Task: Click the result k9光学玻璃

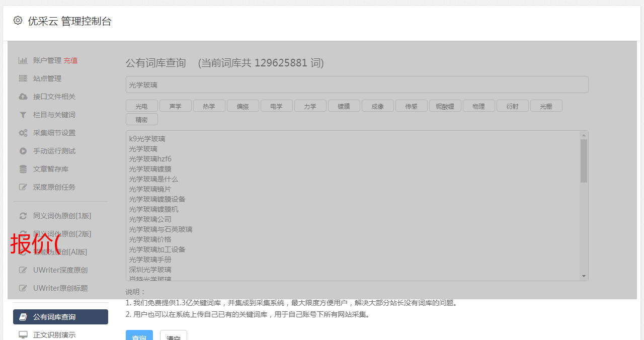Action: tap(147, 139)
